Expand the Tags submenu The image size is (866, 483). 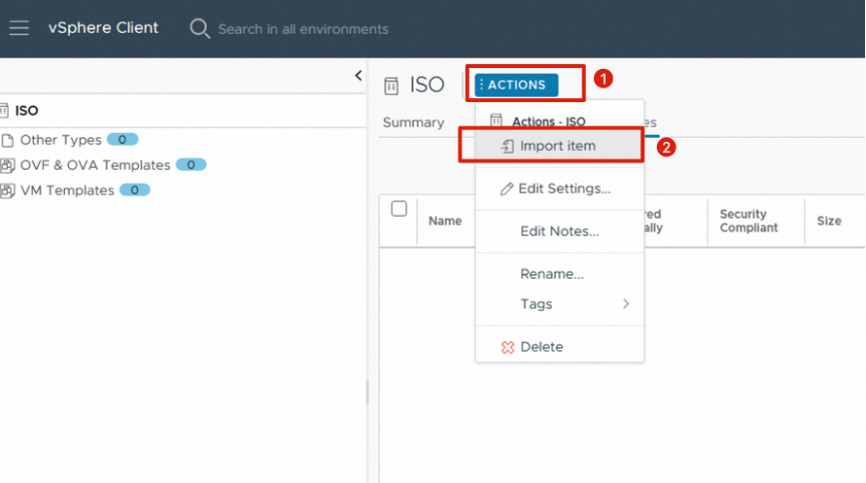626,304
